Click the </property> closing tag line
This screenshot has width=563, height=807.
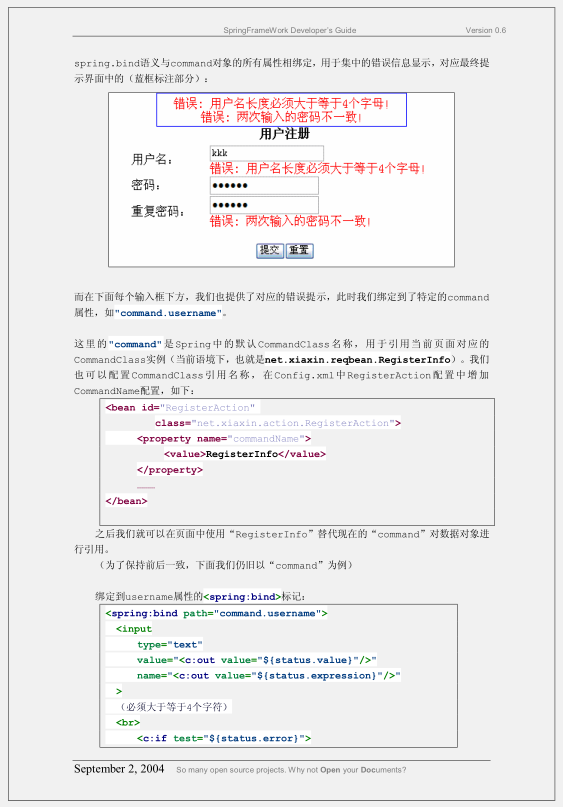pyautogui.click(x=170, y=470)
